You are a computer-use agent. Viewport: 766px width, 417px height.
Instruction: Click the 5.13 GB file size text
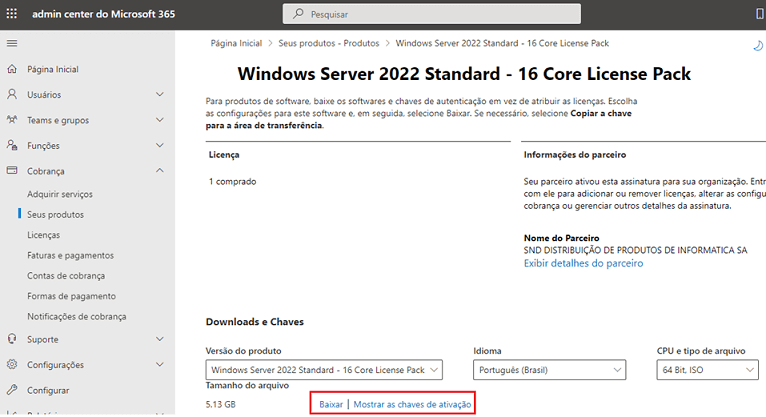click(221, 404)
